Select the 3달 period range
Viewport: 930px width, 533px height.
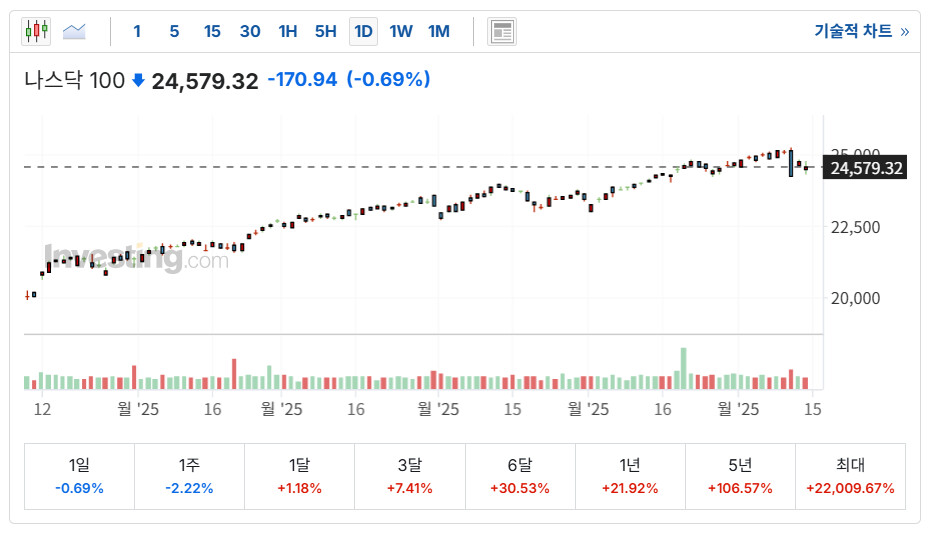[409, 476]
